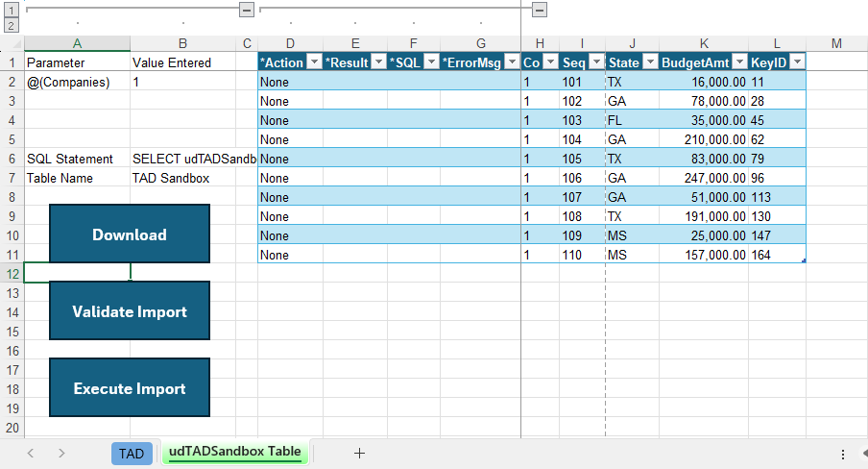Select BudgetAmt cell 78,000.00
The width and height of the screenshot is (868, 469).
(x=704, y=102)
